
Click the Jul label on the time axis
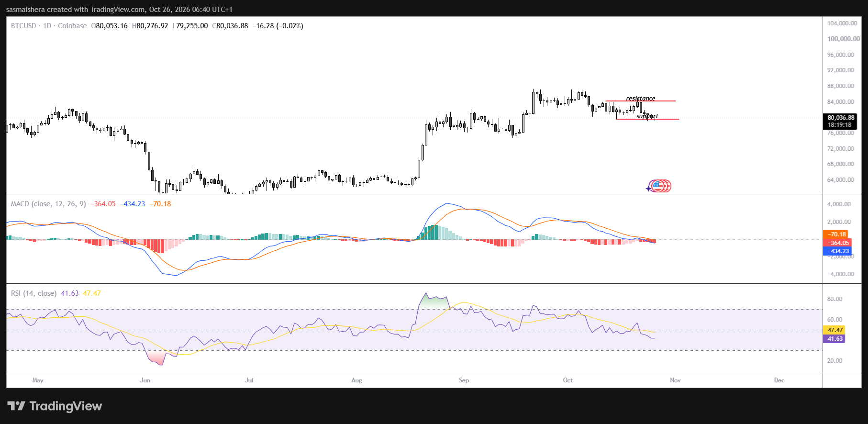[x=249, y=380]
